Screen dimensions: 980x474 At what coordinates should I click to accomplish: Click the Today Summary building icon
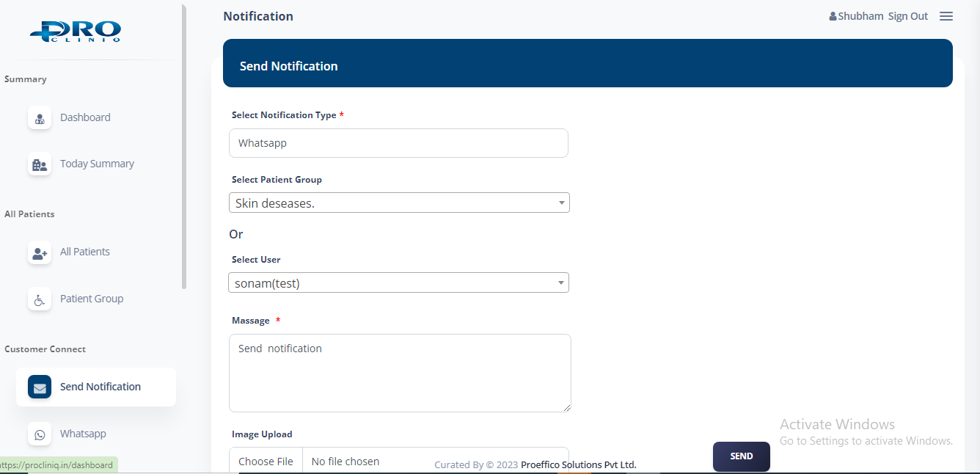point(40,164)
